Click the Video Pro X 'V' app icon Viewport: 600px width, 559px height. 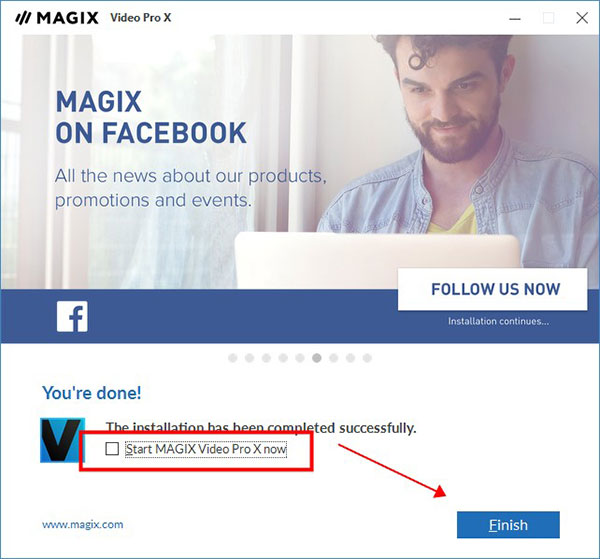coord(63,440)
